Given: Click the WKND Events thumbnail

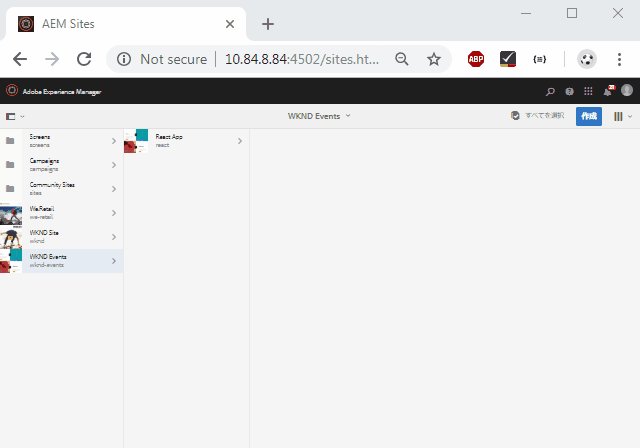Looking at the screenshot, I should pos(11,261).
